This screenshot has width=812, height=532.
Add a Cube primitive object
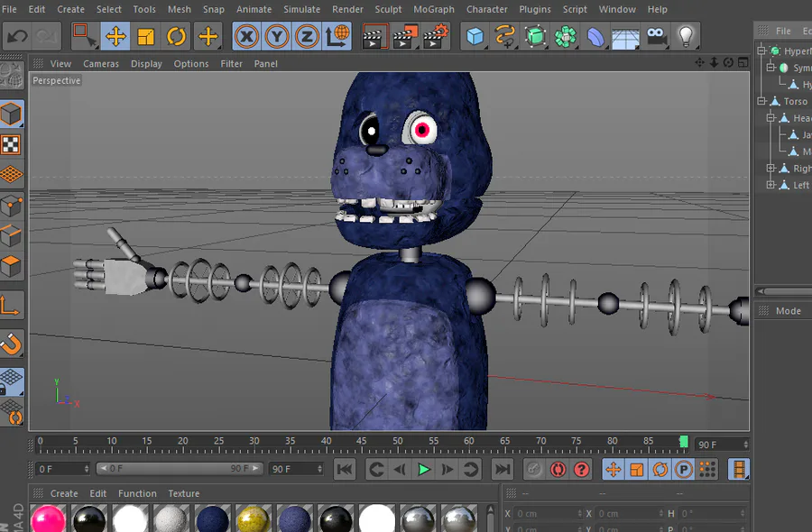(x=475, y=37)
